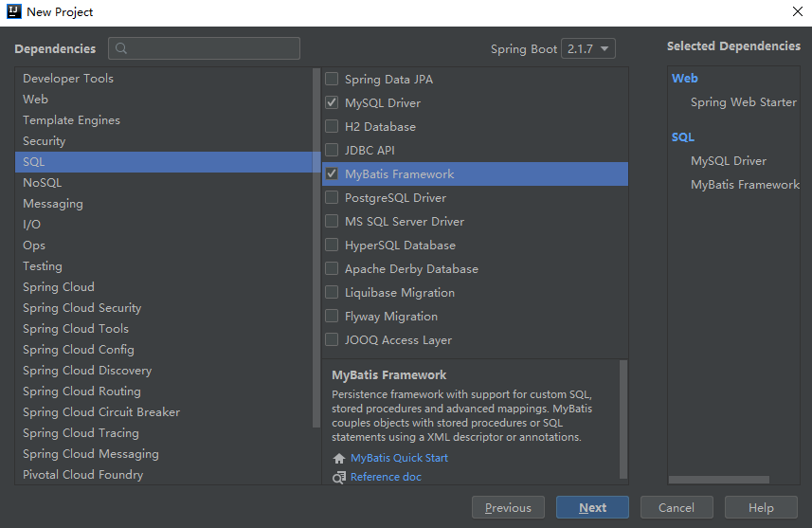
Task: Select the Spring Cloud Tracing category
Action: tap(164, 432)
